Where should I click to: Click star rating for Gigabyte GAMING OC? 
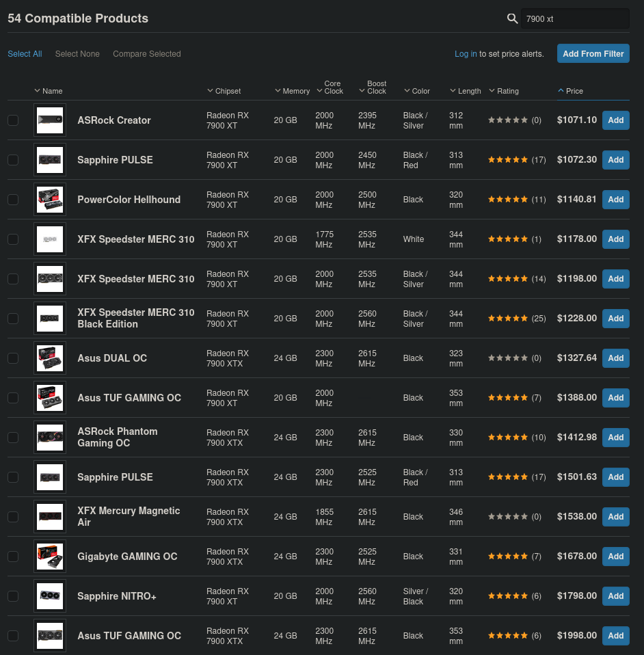(508, 557)
